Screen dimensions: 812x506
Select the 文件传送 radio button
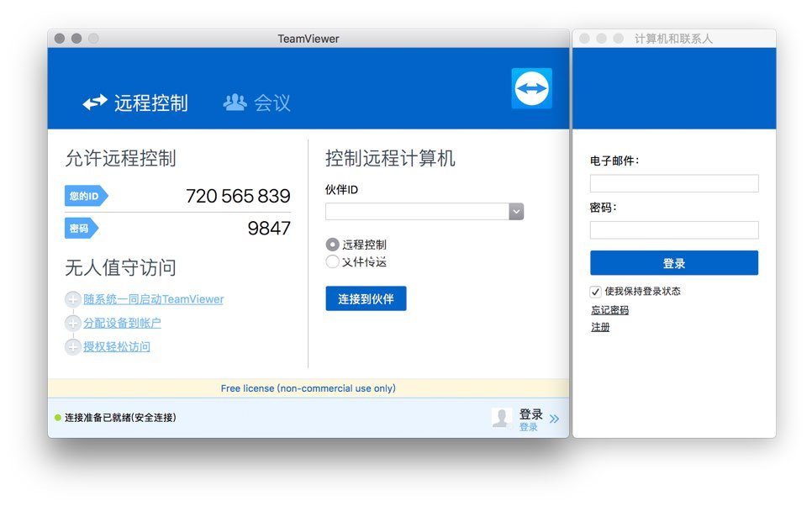tap(333, 261)
